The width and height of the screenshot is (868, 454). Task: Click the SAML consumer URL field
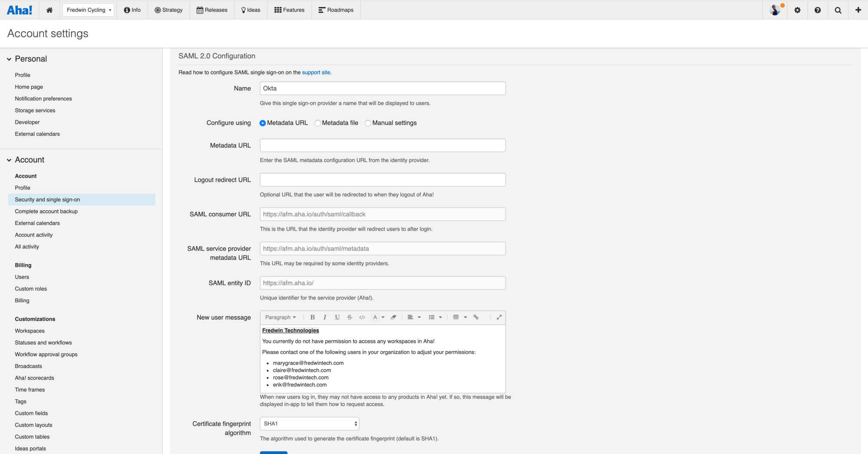coord(383,214)
